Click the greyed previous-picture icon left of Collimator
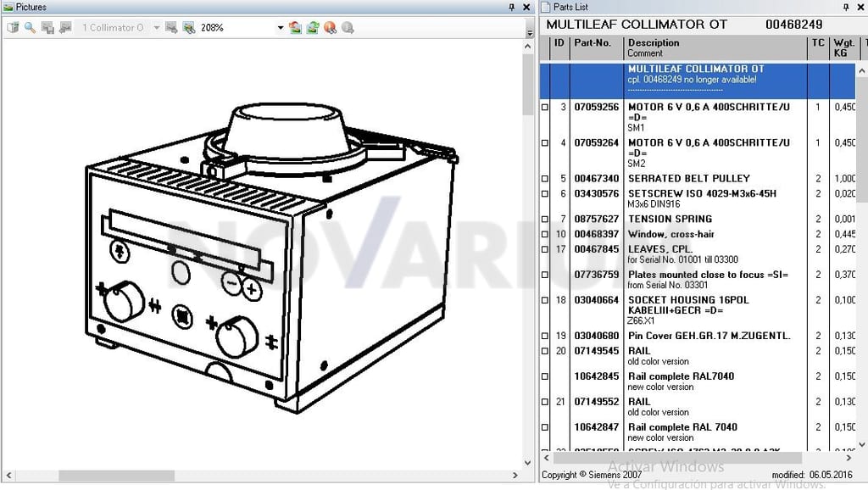This screenshot has width=868, height=490. [x=65, y=27]
